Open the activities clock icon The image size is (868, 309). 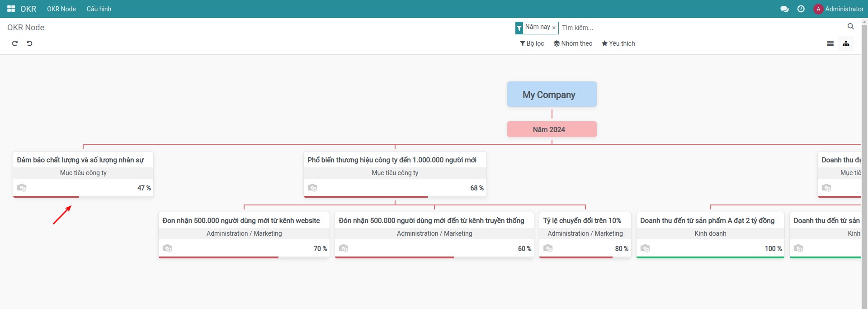[801, 9]
